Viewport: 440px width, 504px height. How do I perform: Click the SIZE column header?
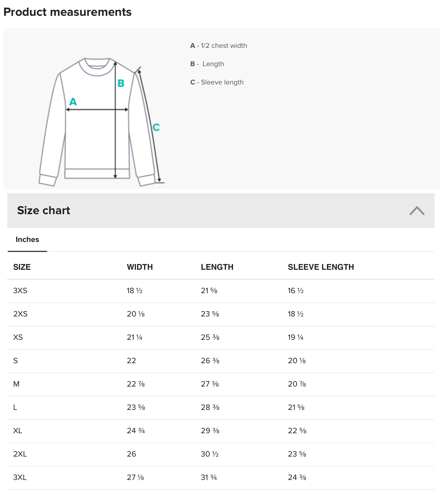click(x=22, y=267)
